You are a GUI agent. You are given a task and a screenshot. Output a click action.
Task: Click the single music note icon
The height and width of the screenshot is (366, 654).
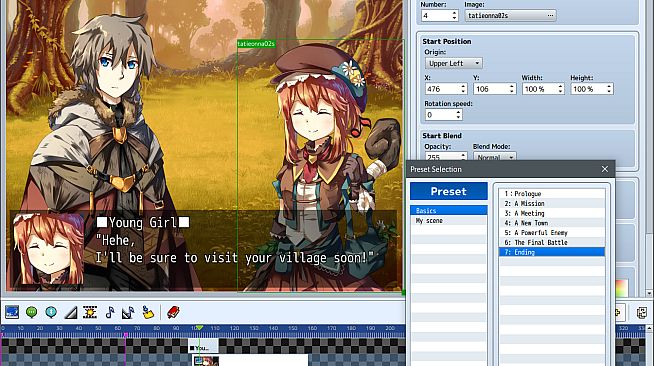click(110, 312)
